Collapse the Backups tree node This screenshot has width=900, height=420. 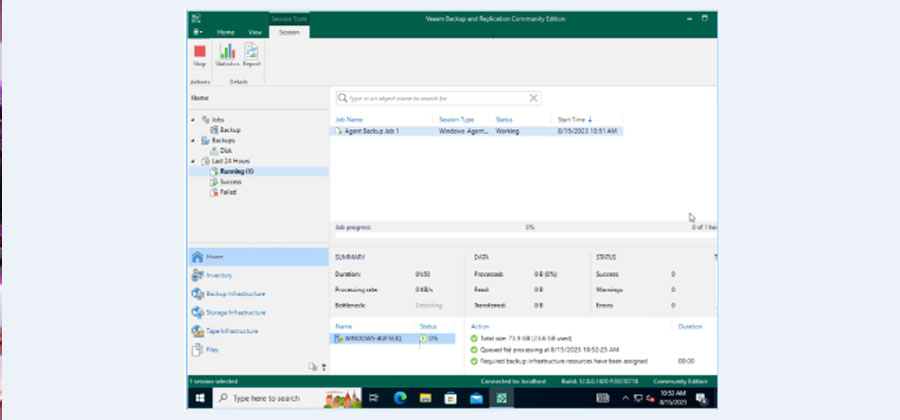193,140
